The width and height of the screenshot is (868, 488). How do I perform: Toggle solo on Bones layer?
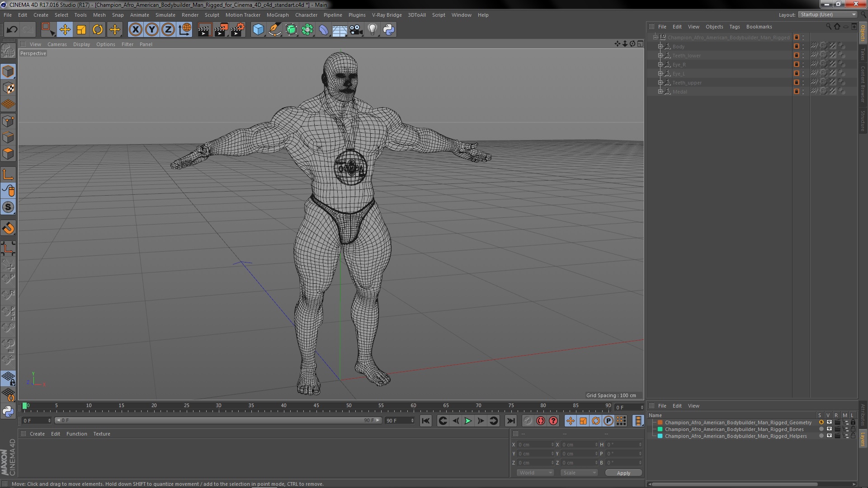coord(821,429)
